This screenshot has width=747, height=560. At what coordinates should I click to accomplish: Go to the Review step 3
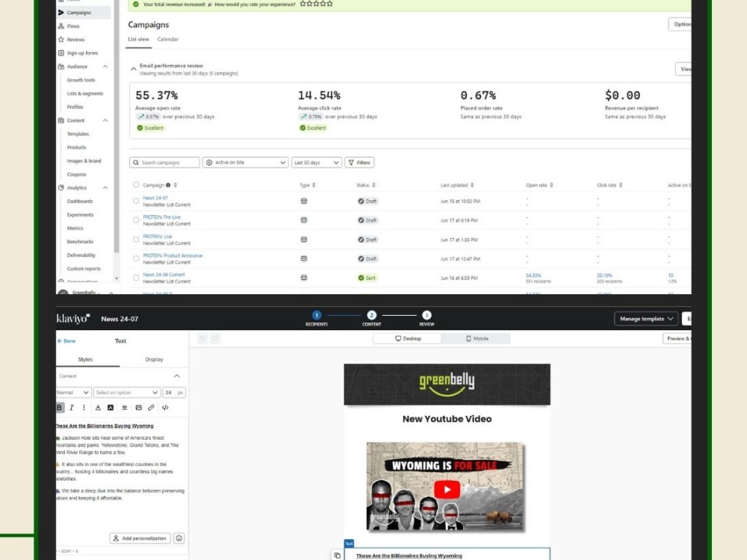(427, 318)
